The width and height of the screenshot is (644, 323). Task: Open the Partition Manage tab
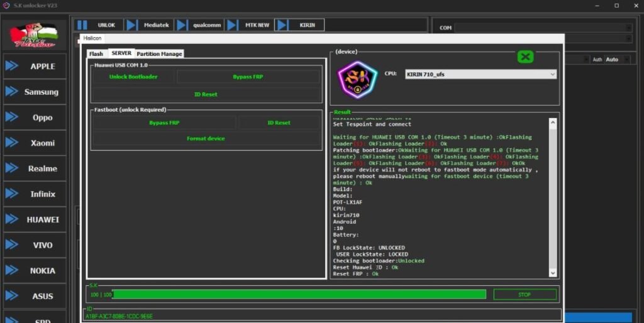(159, 54)
